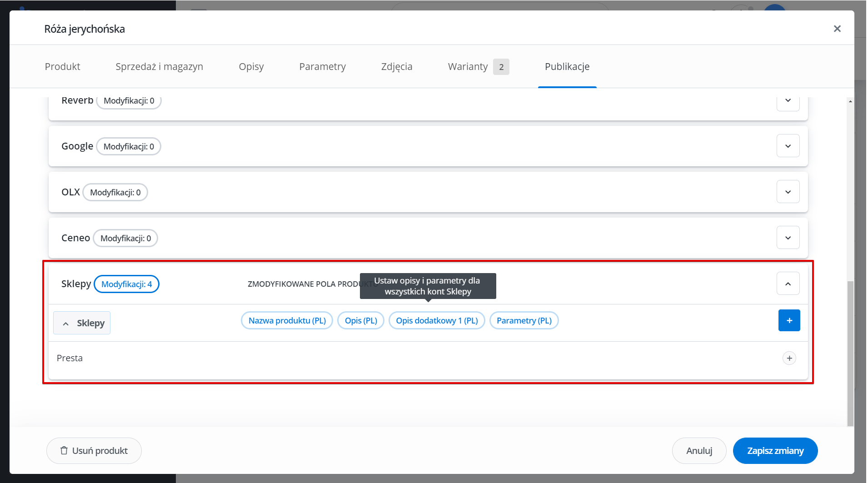Viewport: 868px width, 483px height.
Task: Expand the Reverb section chevron
Action: point(788,100)
